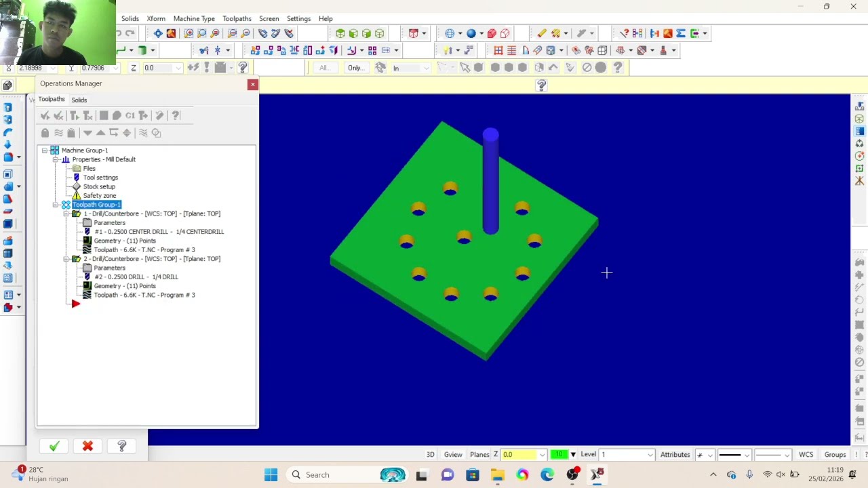Select #1 - 0.2500 CENTER DRILL tool entry
The height and width of the screenshot is (488, 868).
click(x=159, y=232)
